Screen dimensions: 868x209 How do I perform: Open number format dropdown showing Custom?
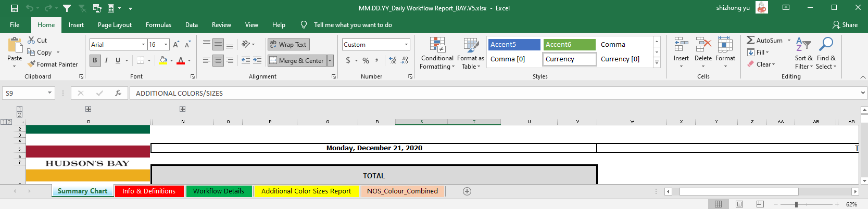[407, 45]
